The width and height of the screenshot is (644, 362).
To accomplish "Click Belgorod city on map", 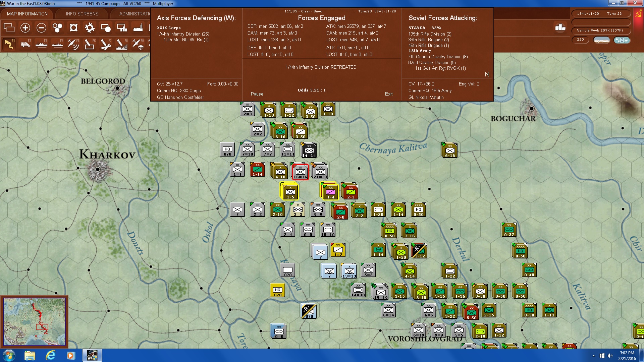I will click(x=117, y=88).
